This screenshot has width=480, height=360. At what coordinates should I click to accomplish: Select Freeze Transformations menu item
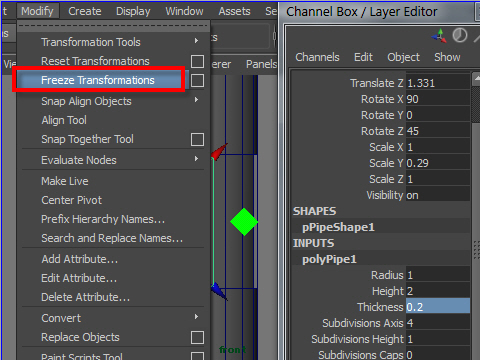pos(98,80)
